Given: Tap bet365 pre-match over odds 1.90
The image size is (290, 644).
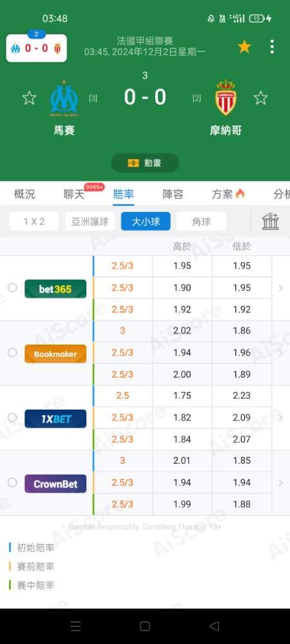Looking at the screenshot, I should click(182, 288).
